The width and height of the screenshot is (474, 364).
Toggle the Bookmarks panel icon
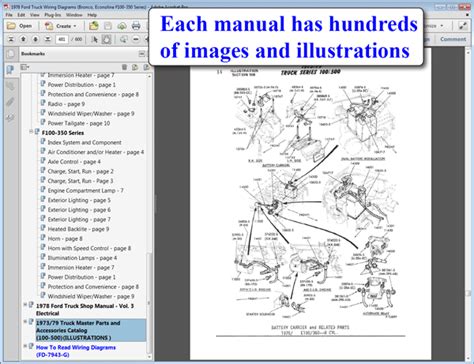[x=11, y=70]
